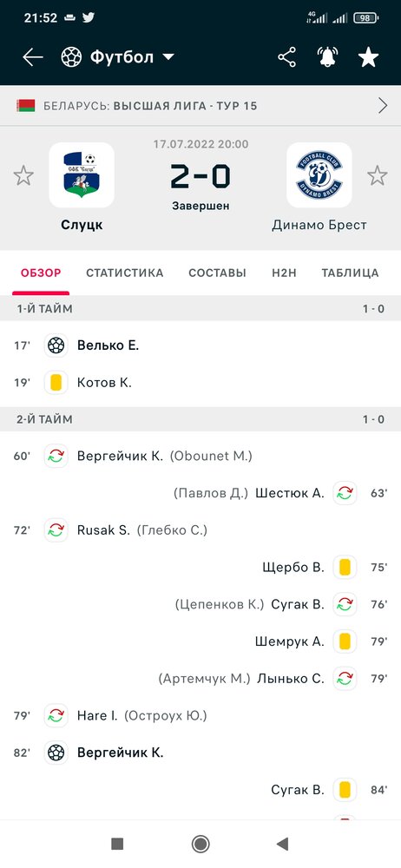The width and height of the screenshot is (401, 868).
Task: Tap the Динамо Брест team logo
Action: (x=319, y=175)
